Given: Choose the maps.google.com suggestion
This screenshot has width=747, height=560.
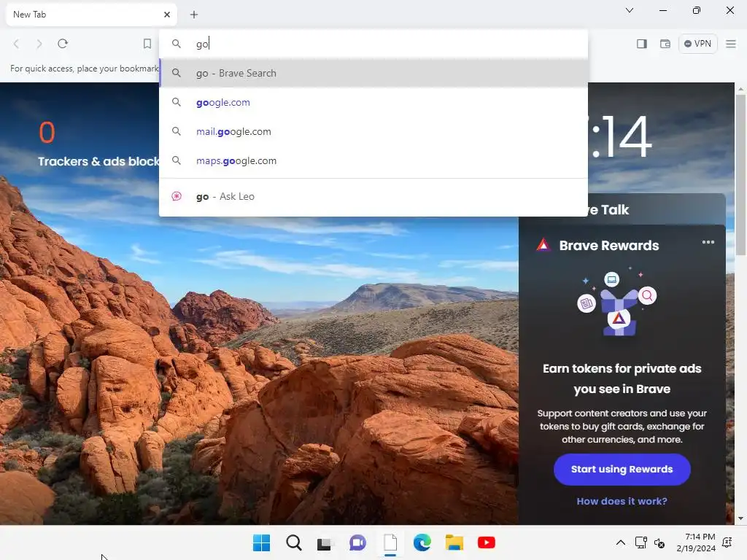Looking at the screenshot, I should (x=373, y=161).
